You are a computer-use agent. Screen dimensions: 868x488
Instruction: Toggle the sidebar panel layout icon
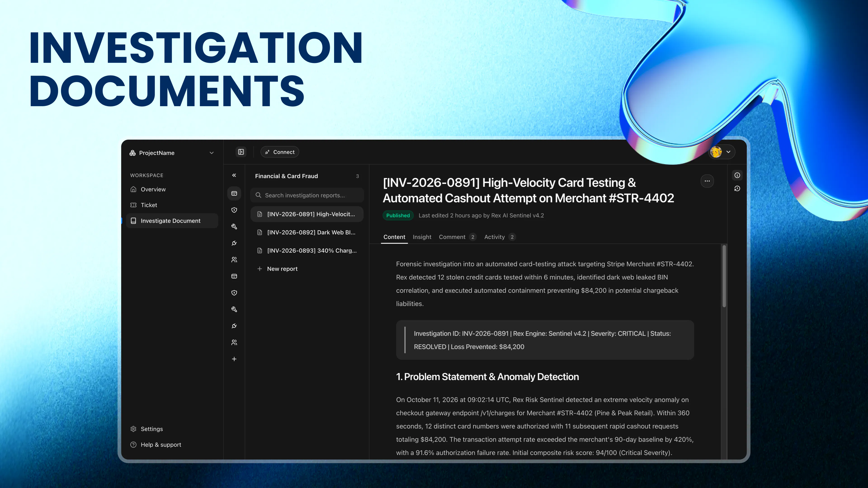[x=241, y=152]
